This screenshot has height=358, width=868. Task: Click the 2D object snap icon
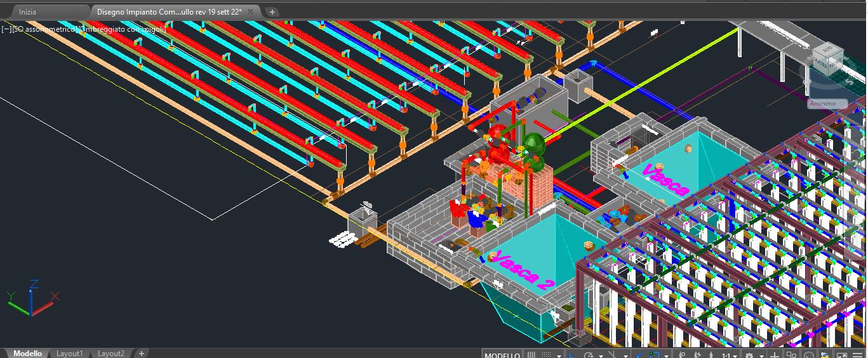(655, 355)
